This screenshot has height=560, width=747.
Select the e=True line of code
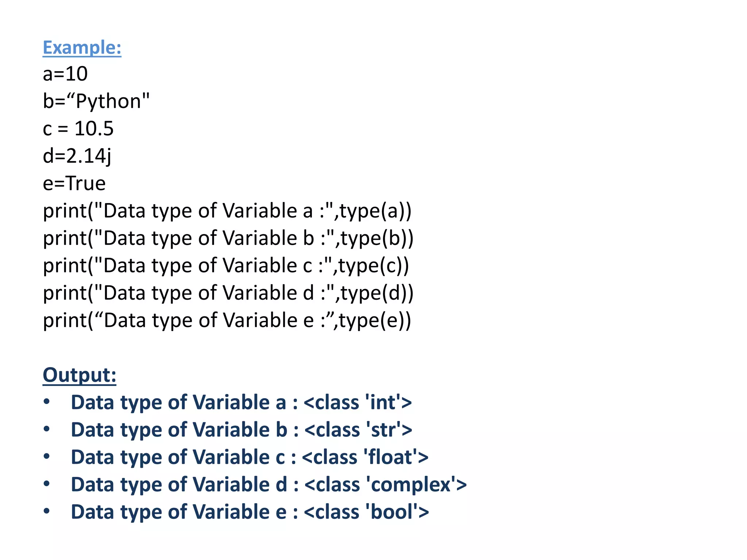[74, 183]
